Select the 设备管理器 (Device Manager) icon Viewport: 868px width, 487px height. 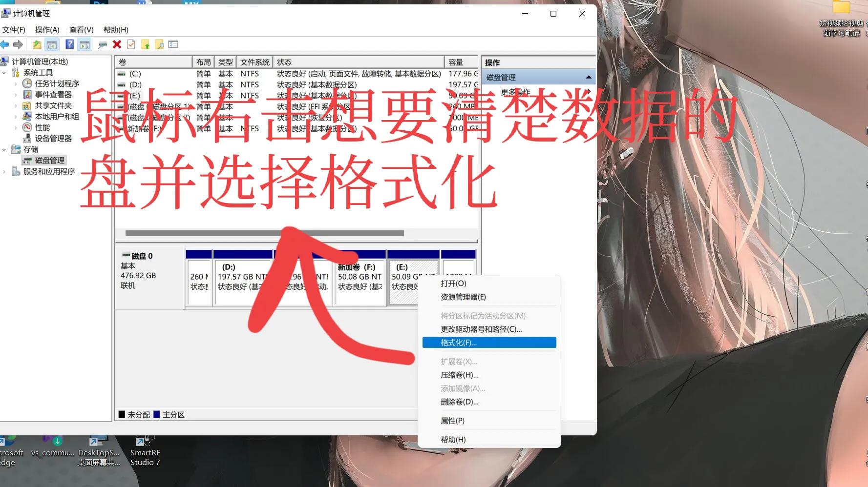point(28,138)
